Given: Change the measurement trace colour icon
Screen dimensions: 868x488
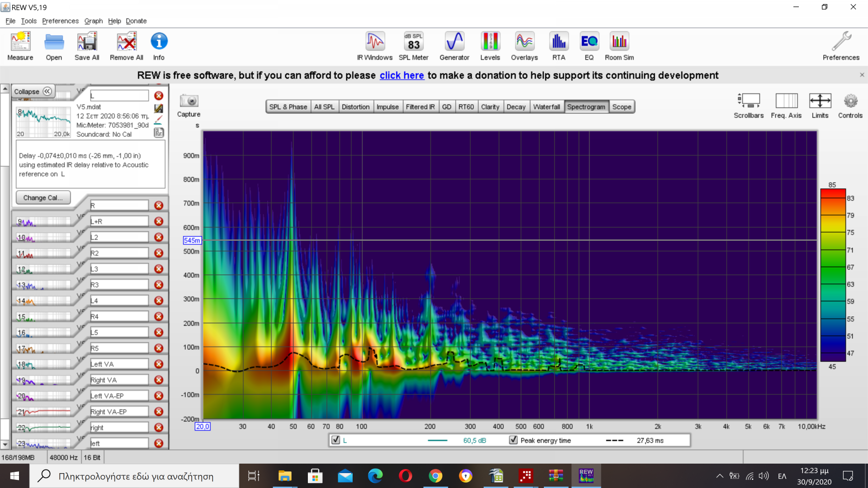Looking at the screenshot, I should point(159,120).
